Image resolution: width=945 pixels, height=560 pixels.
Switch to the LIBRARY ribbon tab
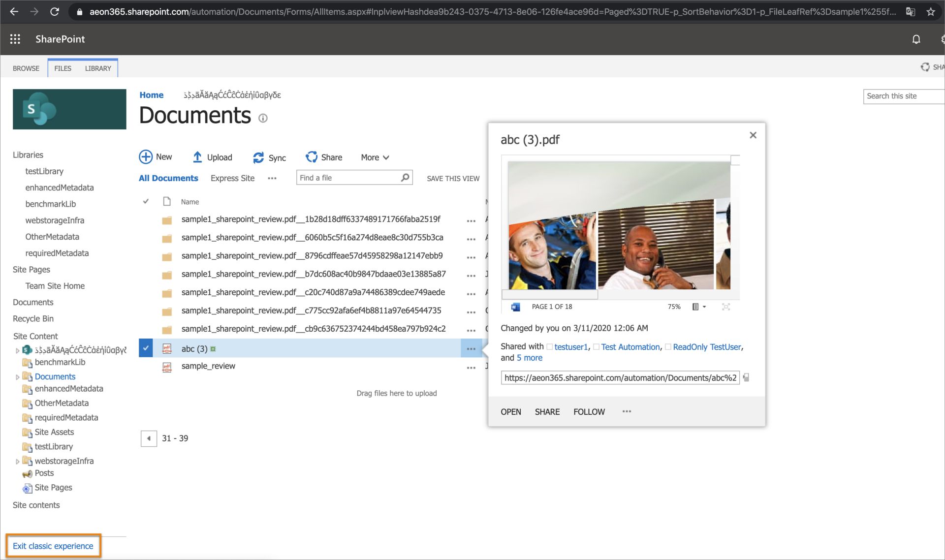pos(97,68)
